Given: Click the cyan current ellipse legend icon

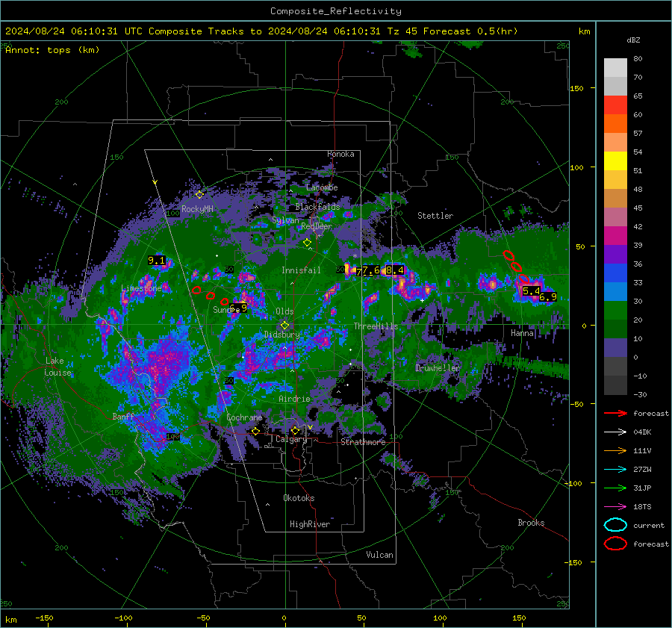Looking at the screenshot, I should point(615,525).
